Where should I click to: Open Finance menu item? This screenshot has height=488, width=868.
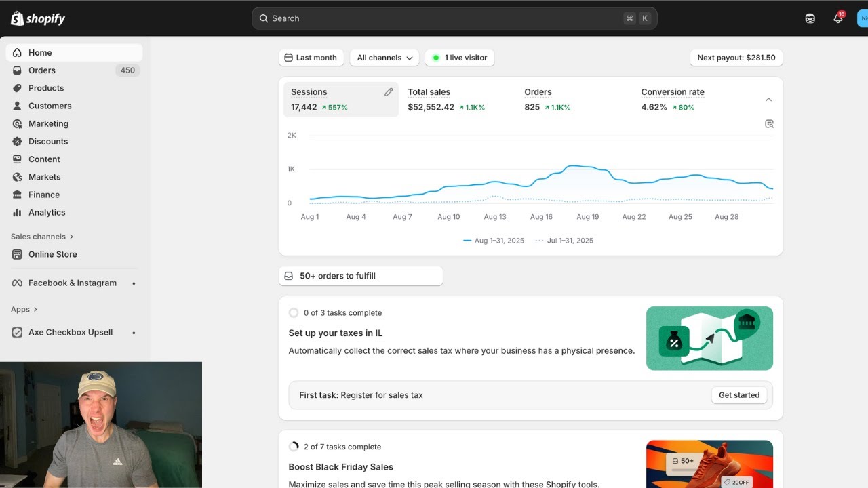tap(74, 195)
